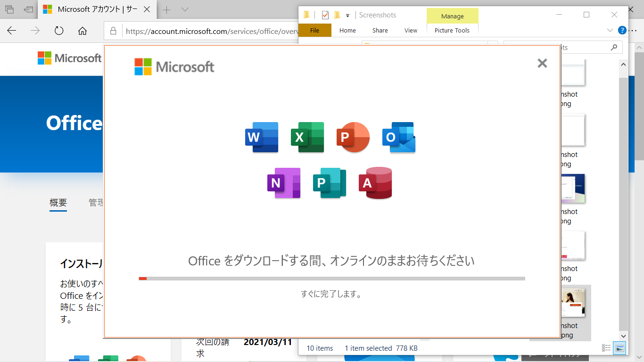The image size is (644, 362).
Task: Open a new tab in Edge
Action: coord(166,9)
